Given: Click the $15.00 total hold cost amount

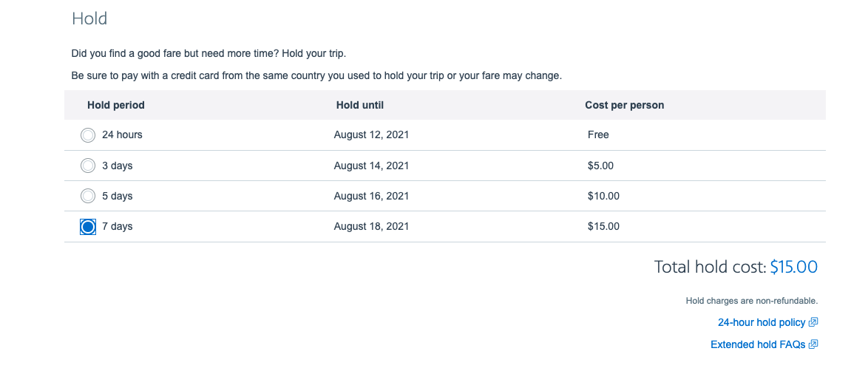Looking at the screenshot, I should click(793, 267).
